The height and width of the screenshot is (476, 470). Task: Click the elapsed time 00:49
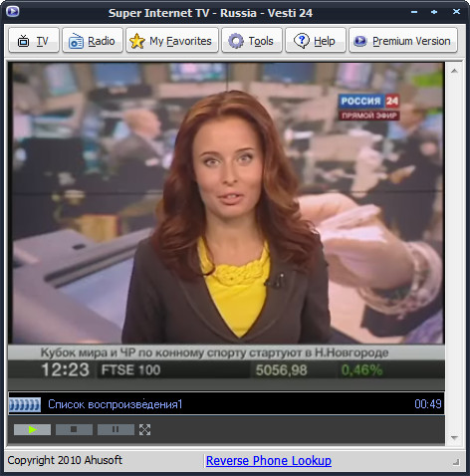[428, 404]
